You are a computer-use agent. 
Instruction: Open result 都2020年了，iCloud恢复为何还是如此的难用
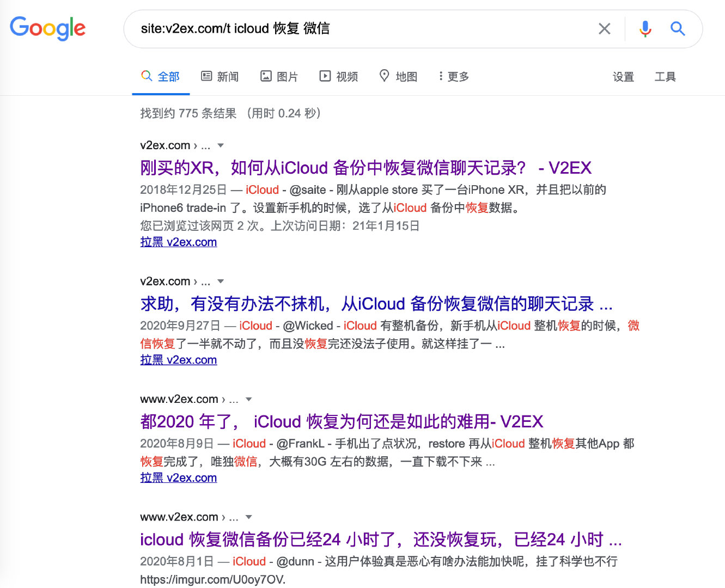342,421
